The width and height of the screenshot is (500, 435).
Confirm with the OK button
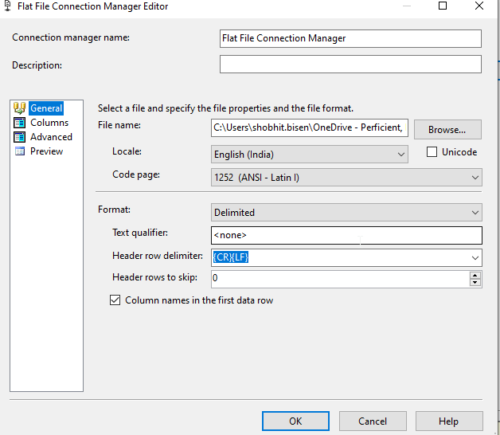[x=296, y=421]
